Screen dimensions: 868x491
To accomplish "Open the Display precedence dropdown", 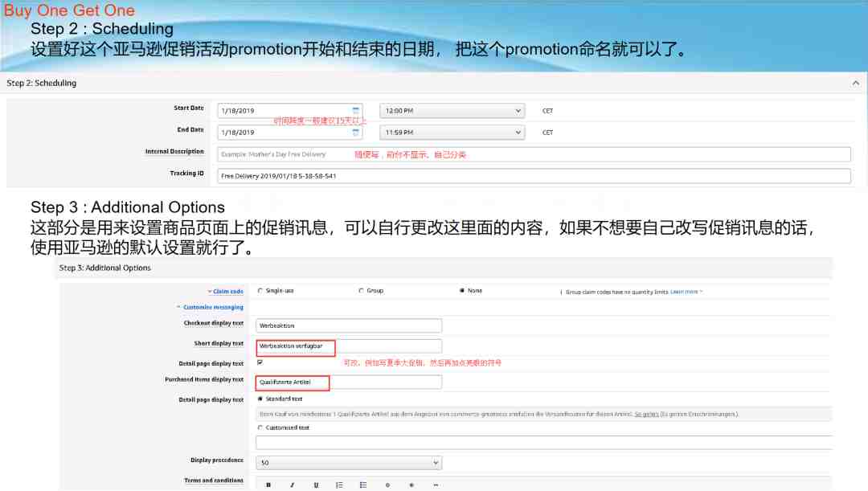I will coord(349,463).
